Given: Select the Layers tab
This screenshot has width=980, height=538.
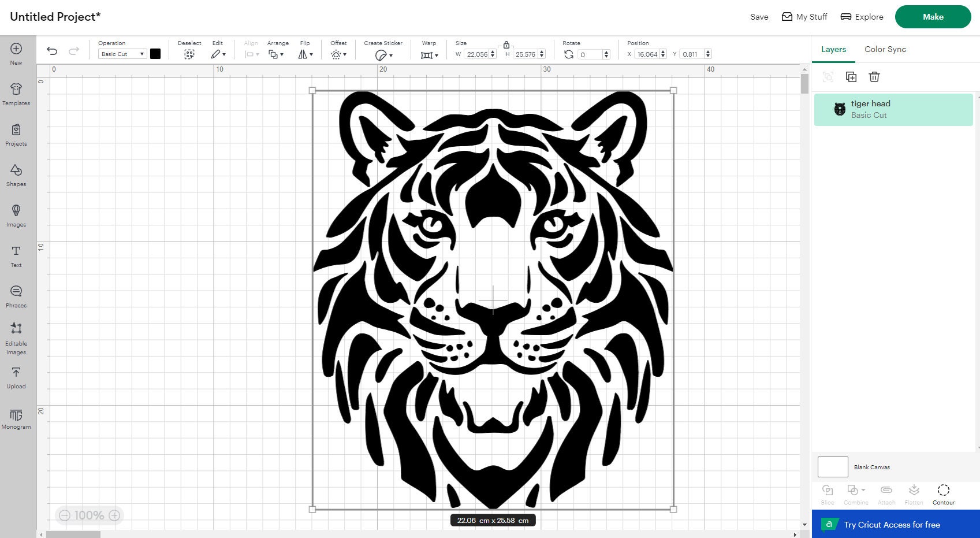Looking at the screenshot, I should click(x=833, y=49).
